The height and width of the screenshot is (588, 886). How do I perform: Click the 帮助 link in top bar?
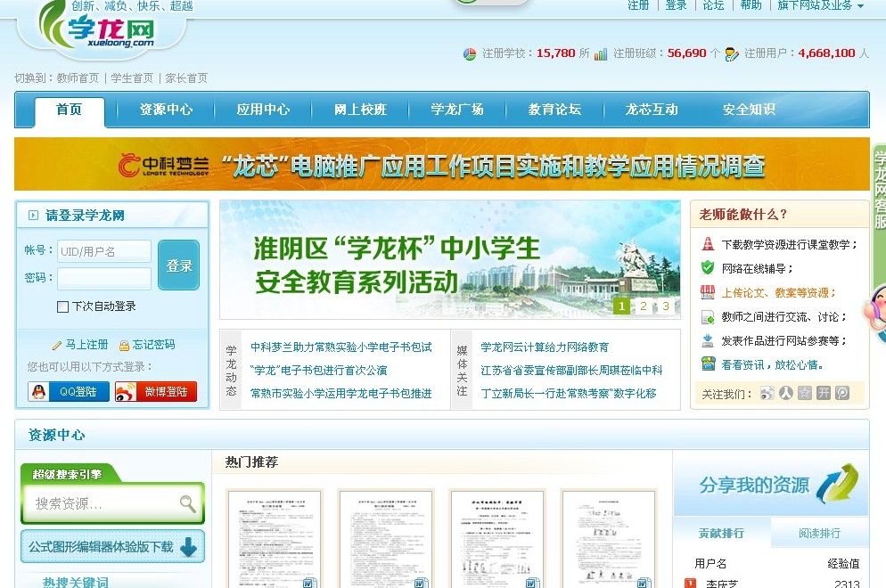tap(751, 5)
